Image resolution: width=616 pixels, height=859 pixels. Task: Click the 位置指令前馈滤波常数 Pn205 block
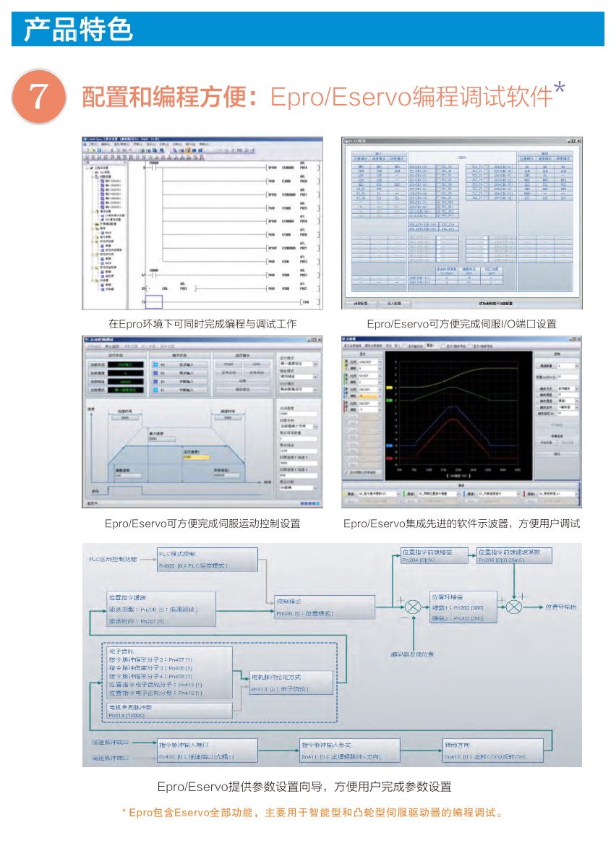pos(513,555)
